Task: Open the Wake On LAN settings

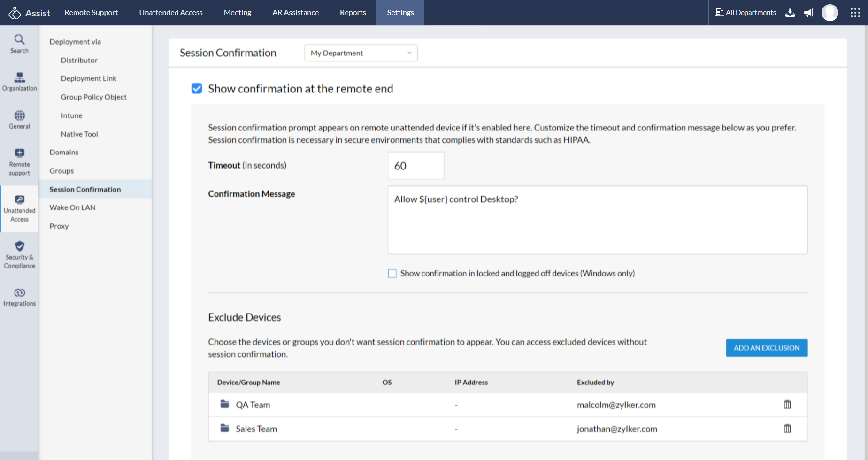Action: coord(72,207)
